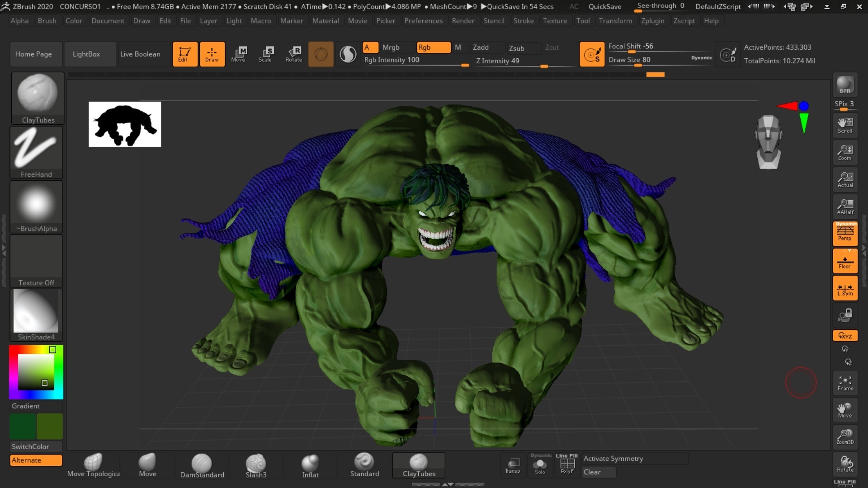Click the AAHalf zoom icon
This screenshot has height=488, width=868.
click(x=845, y=206)
